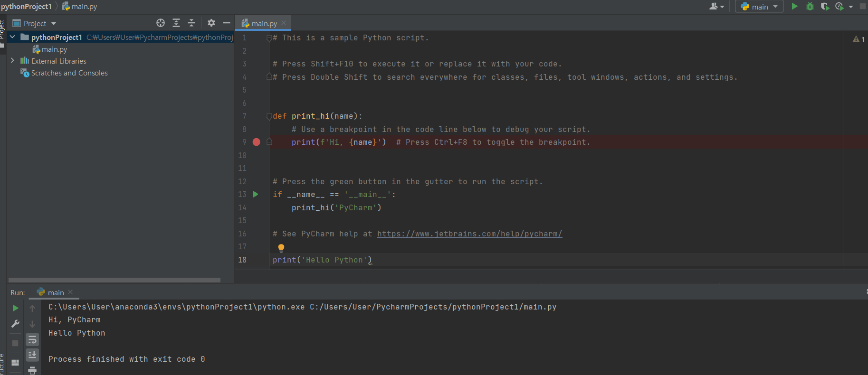Place cursor in print('Hello Python') line
868x375 pixels.
tap(322, 260)
